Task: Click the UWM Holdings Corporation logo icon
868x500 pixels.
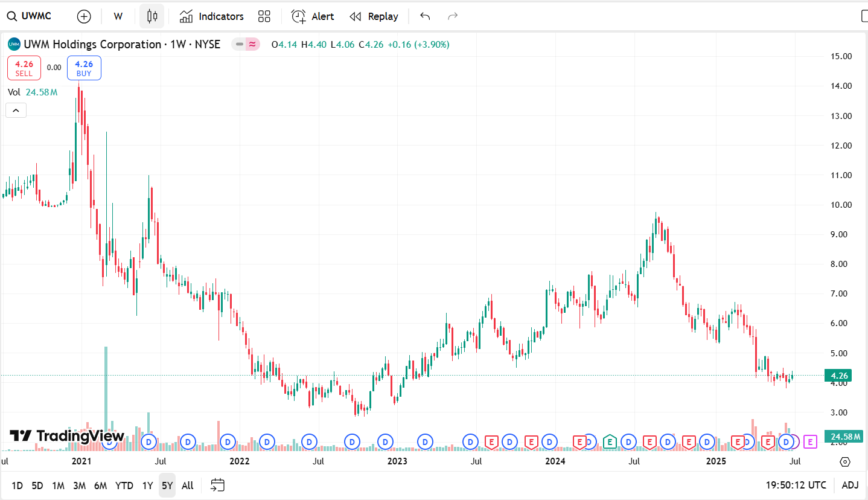Action: tap(14, 44)
